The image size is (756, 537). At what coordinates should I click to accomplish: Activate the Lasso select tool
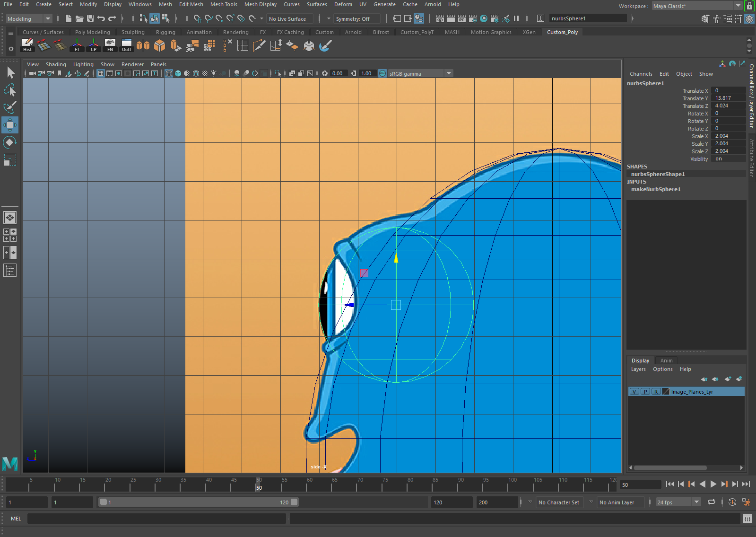10,90
